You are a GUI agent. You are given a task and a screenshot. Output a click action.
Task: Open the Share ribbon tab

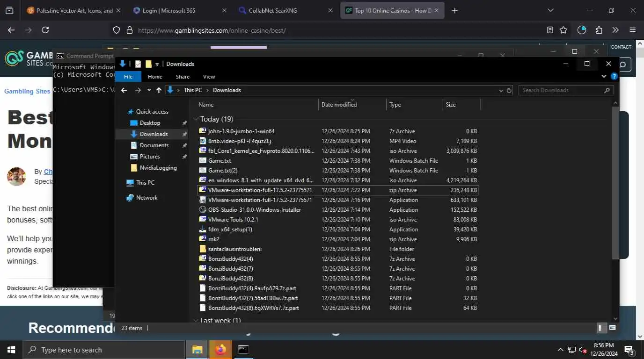point(183,77)
